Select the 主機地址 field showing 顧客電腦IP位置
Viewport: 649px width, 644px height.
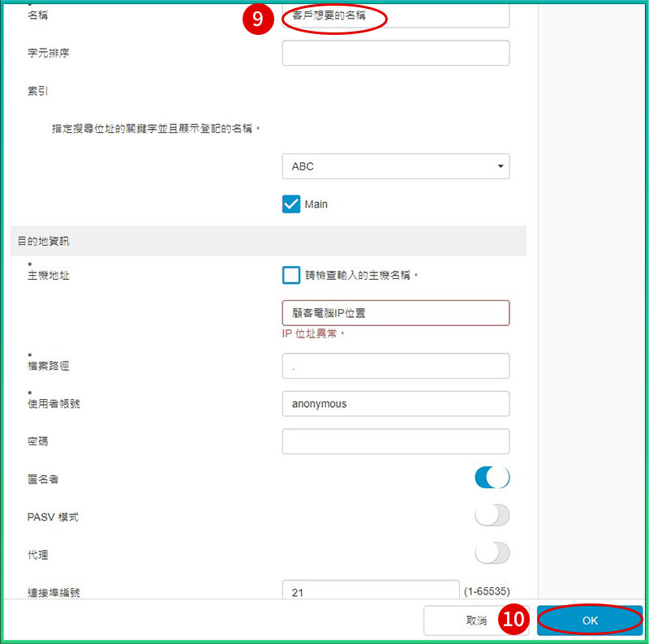[x=395, y=313]
